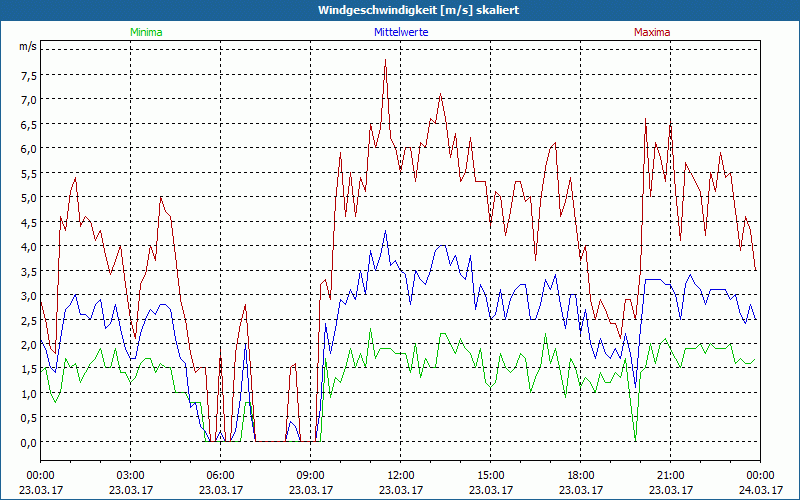Viewport: 800px width, 500px height.
Task: Click the 21:00 time label
Action: [670, 476]
